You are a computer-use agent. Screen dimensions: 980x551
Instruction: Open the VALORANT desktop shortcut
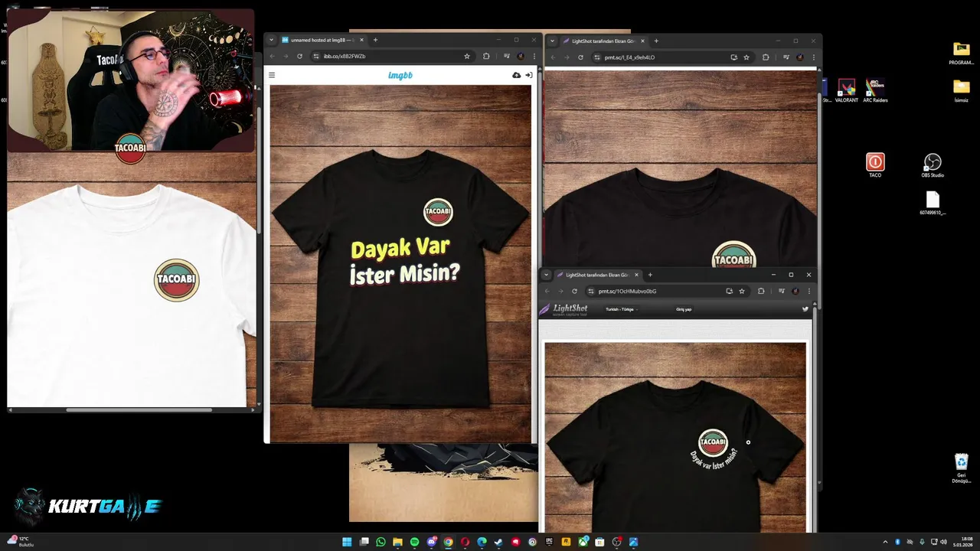pos(846,90)
